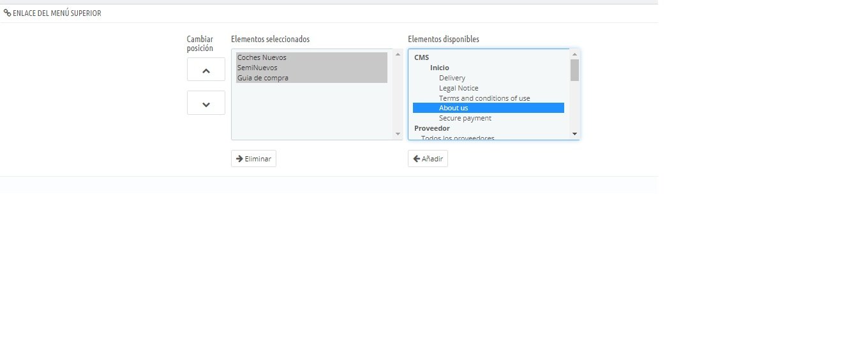Move selected item down with chevron button
This screenshot has width=868, height=354.
(206, 103)
